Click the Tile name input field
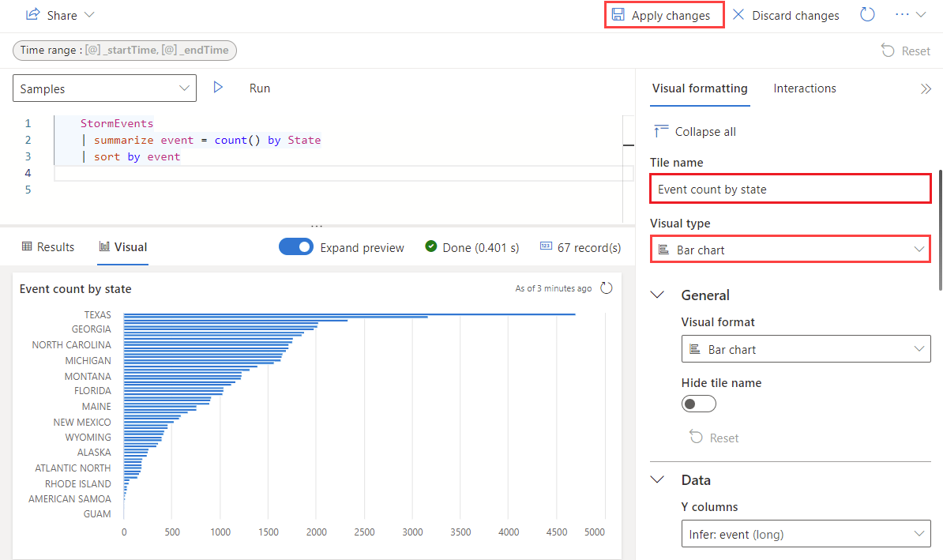The image size is (943, 560). (x=791, y=190)
